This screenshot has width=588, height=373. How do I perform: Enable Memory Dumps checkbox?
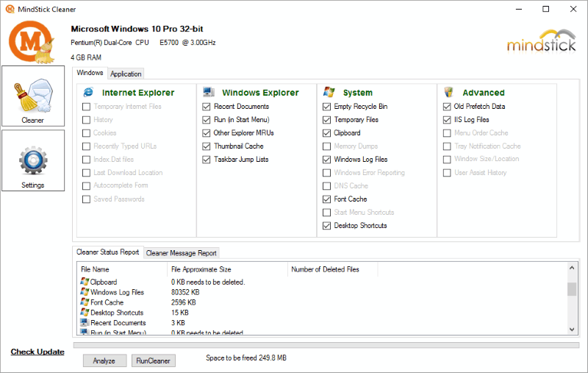[x=326, y=146]
